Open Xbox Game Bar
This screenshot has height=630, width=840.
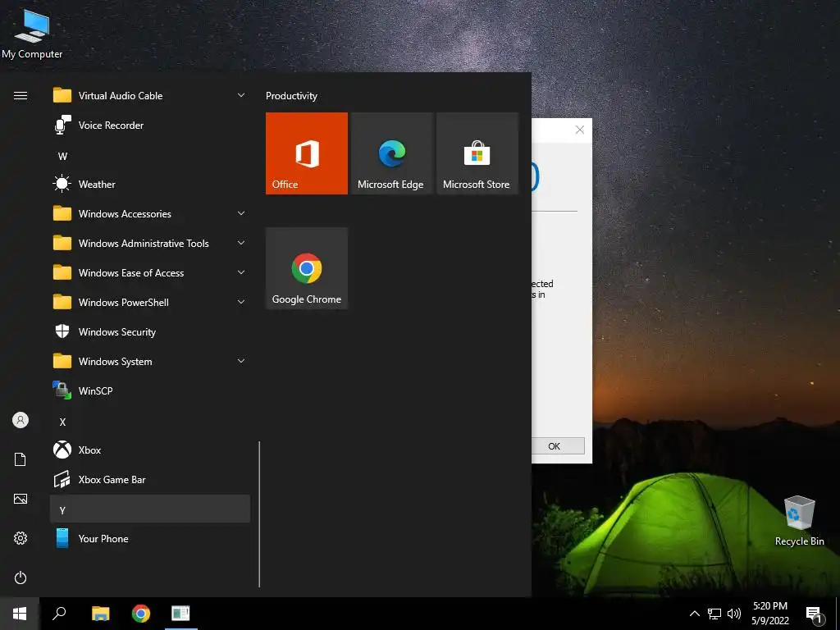[150, 479]
